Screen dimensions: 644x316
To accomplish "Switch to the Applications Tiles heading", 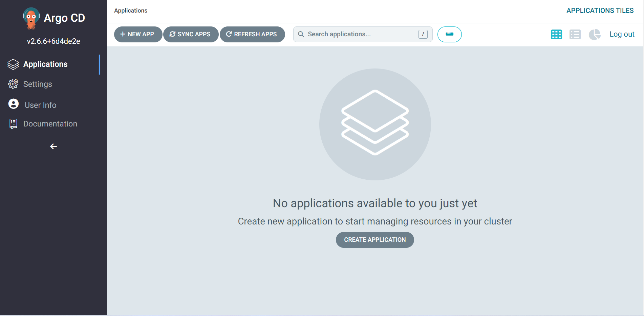I will click(x=600, y=10).
